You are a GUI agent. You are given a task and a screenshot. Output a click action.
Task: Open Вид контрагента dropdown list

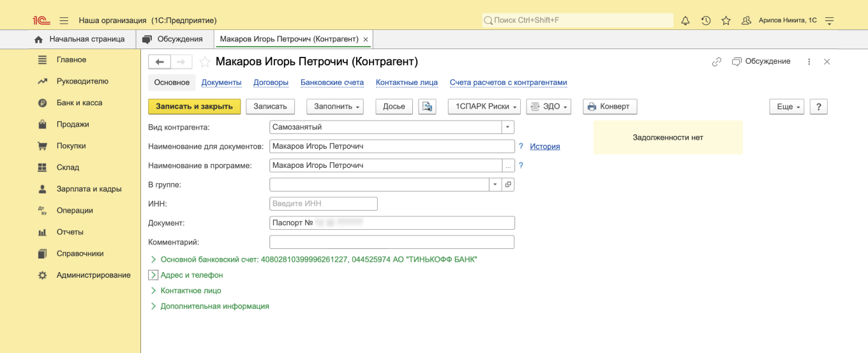click(508, 127)
